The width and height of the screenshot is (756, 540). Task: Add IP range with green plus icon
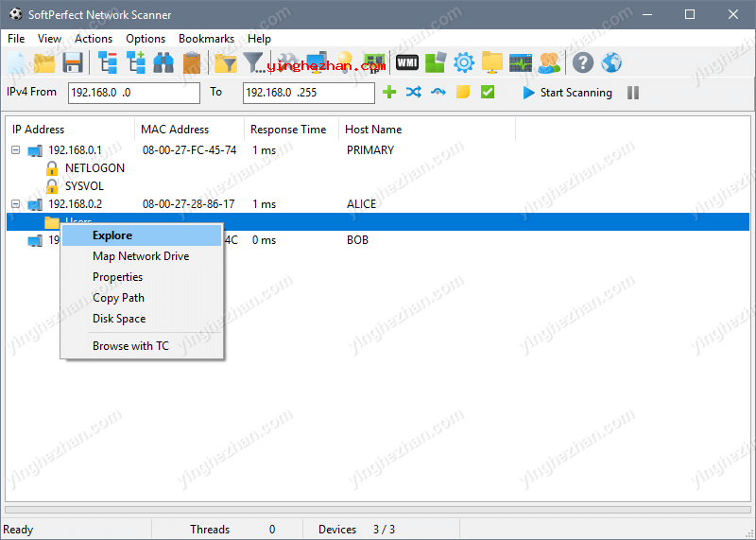389,92
